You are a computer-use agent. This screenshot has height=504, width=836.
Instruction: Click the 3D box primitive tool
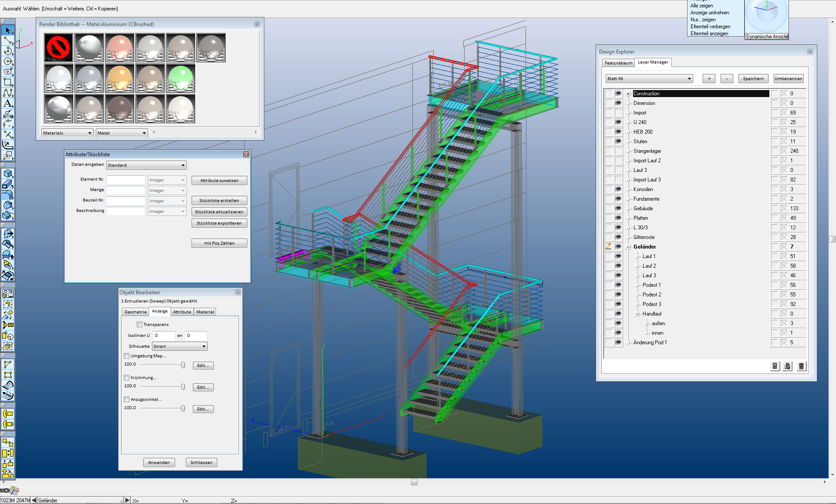point(8,174)
